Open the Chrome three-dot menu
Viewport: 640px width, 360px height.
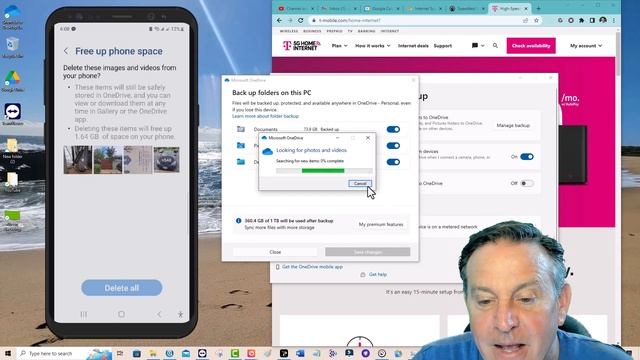point(613,20)
